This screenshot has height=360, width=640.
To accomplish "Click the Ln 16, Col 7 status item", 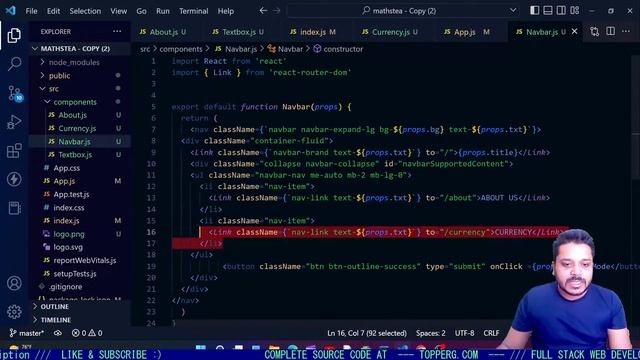I will coord(367,333).
